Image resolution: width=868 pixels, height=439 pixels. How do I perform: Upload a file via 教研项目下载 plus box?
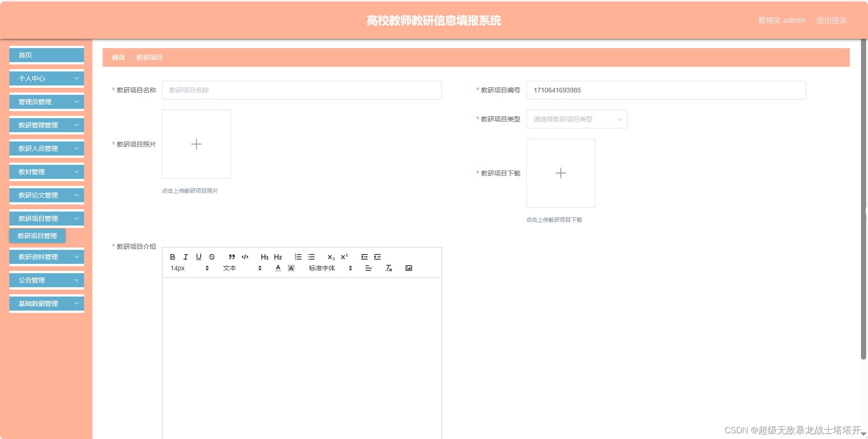tap(561, 173)
